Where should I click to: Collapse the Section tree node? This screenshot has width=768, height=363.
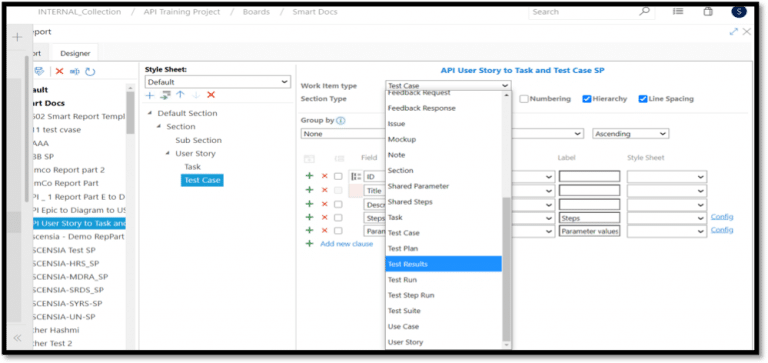click(159, 127)
